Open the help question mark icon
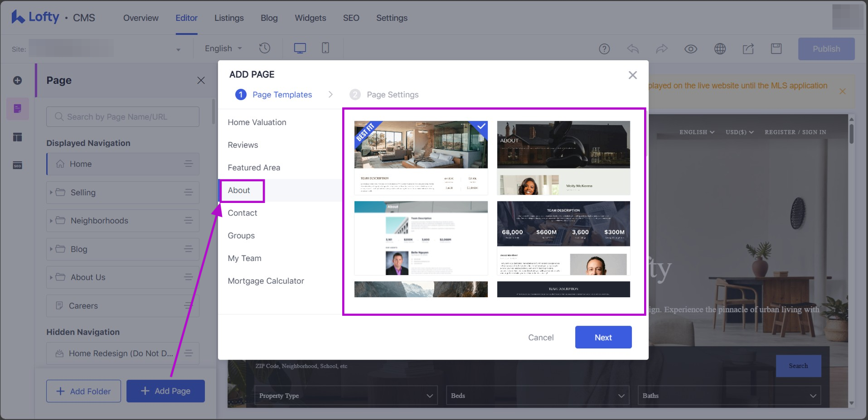 point(604,49)
